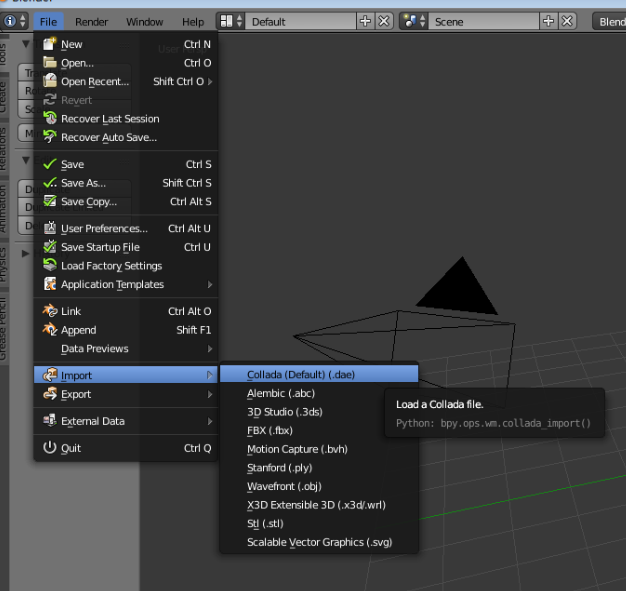Viewport: 626px width, 591px height.
Task: Choose Alembic (.abc) import
Action: point(319,393)
